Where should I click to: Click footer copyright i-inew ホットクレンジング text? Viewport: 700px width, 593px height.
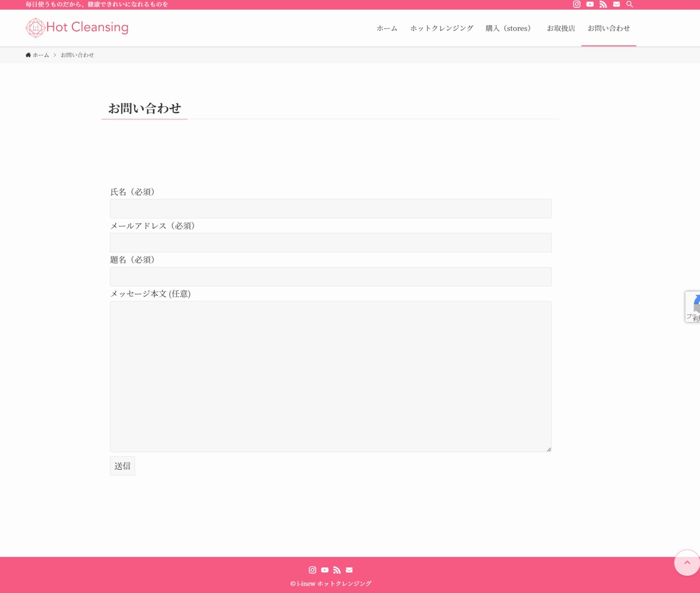(x=331, y=584)
